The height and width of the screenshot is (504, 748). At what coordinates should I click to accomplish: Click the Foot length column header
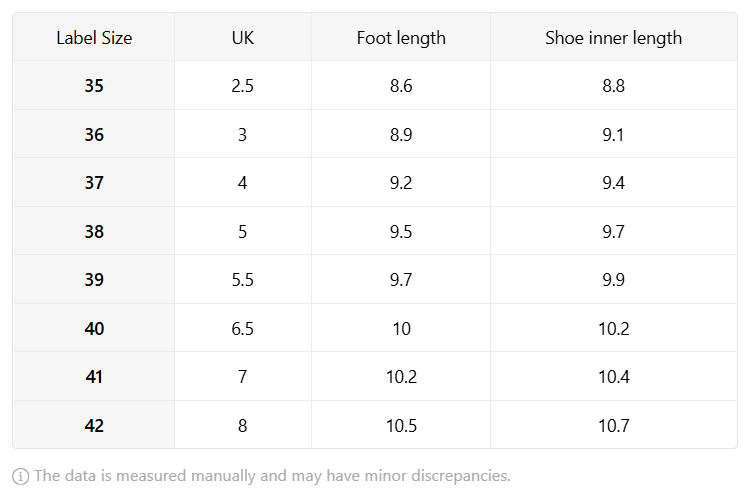click(x=401, y=38)
